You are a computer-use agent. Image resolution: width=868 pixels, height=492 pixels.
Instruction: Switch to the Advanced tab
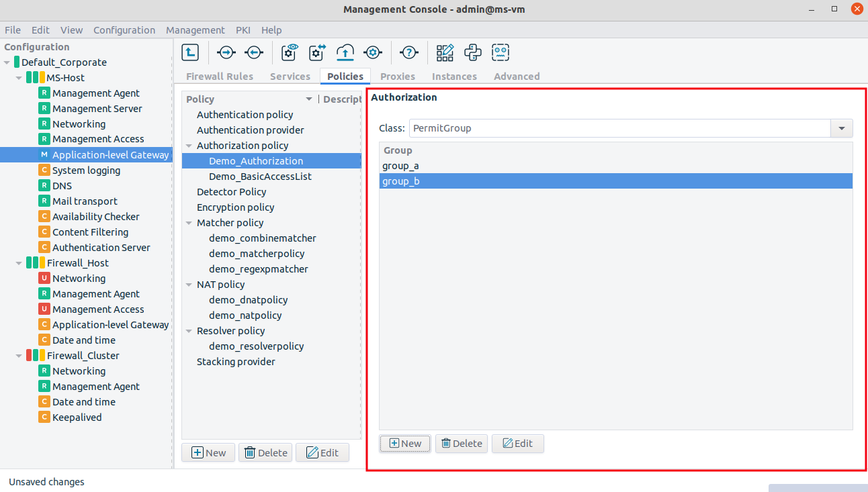(x=517, y=76)
